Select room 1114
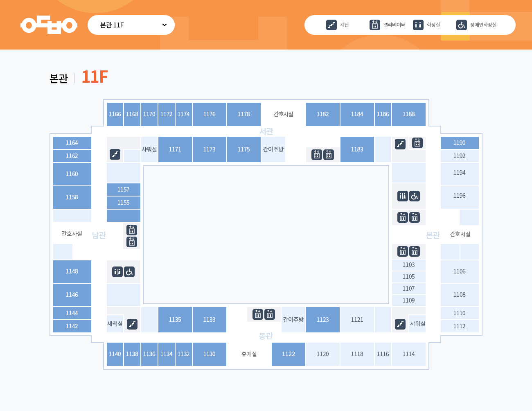The width and height of the screenshot is (532, 411). tap(409, 354)
